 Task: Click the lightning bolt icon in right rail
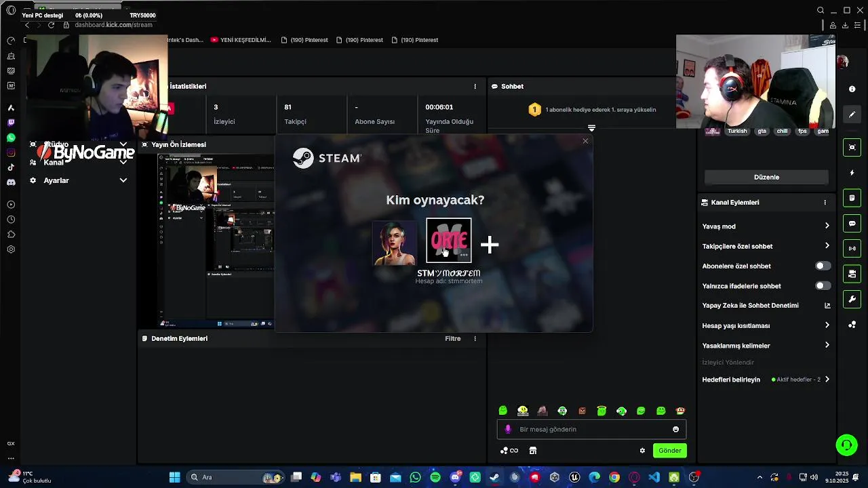coord(852,173)
